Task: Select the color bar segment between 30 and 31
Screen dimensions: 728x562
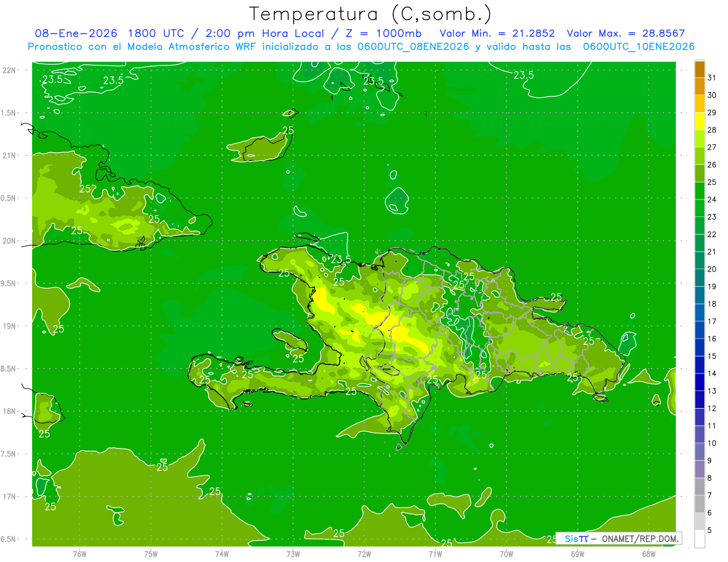Action: click(699, 86)
